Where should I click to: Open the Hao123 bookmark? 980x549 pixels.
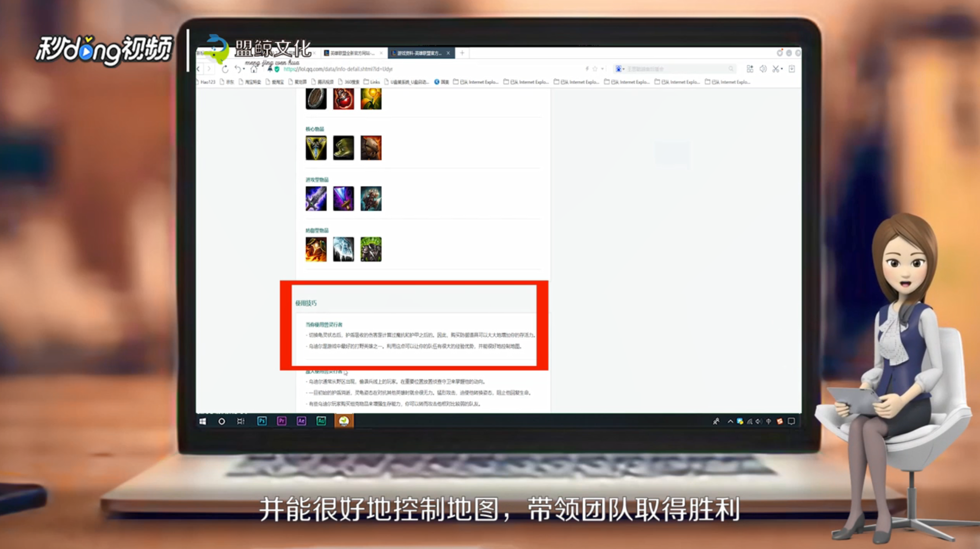click(x=207, y=82)
